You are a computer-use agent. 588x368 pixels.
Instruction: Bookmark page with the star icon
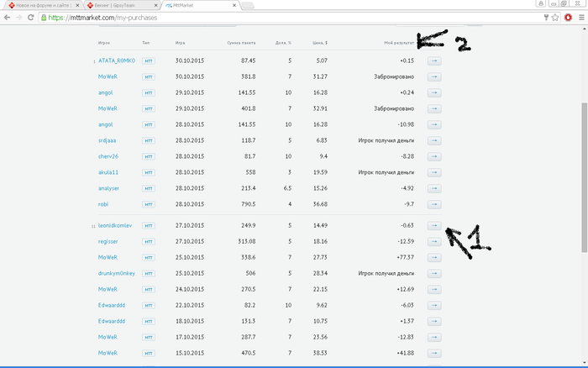(x=555, y=18)
